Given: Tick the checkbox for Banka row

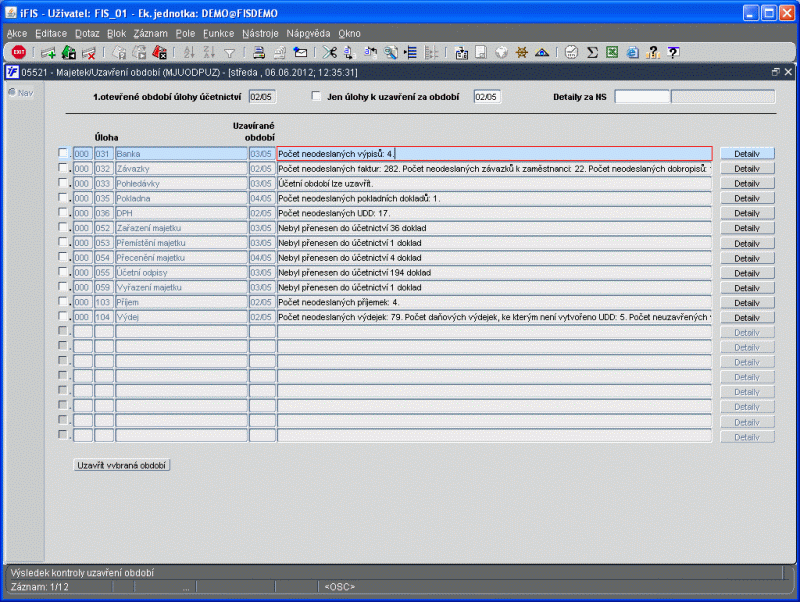Looking at the screenshot, I should pos(63,153).
